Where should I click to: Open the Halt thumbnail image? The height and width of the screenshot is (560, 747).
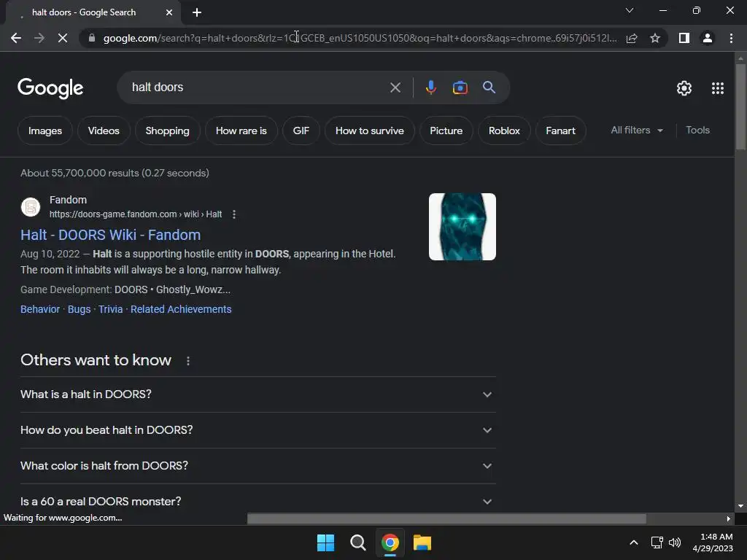[462, 227]
